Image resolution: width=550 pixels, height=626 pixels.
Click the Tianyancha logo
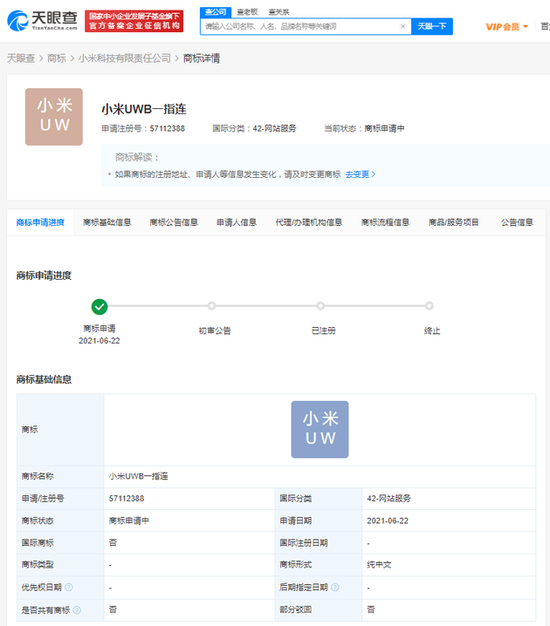point(42,21)
